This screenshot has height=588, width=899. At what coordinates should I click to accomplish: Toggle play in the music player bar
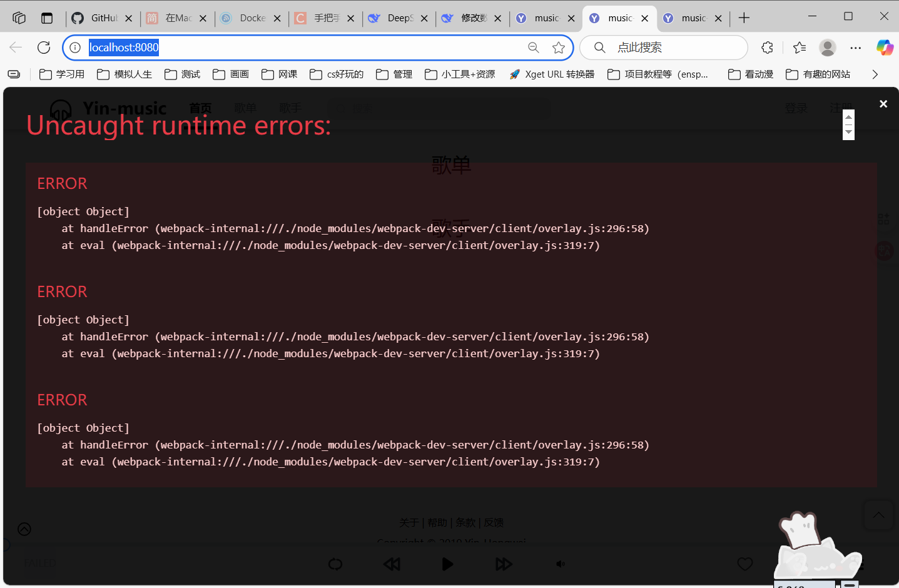pos(447,564)
